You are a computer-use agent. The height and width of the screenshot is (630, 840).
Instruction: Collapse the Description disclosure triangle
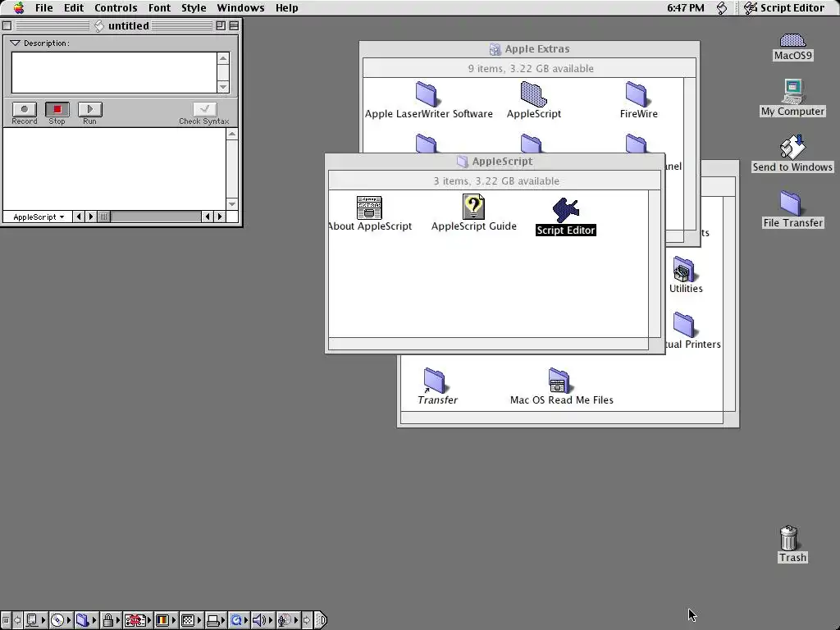pos(15,43)
